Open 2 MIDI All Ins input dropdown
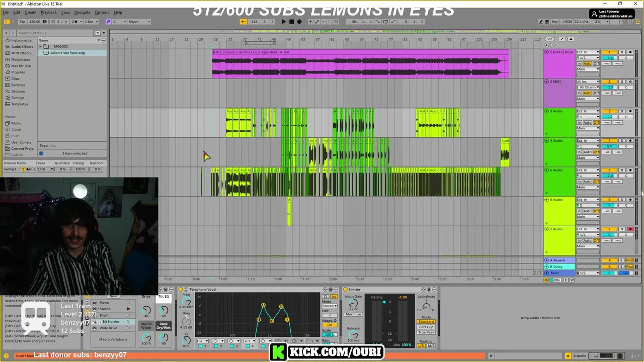Image resolution: width=644 pixels, height=362 pixels. tap(588, 81)
